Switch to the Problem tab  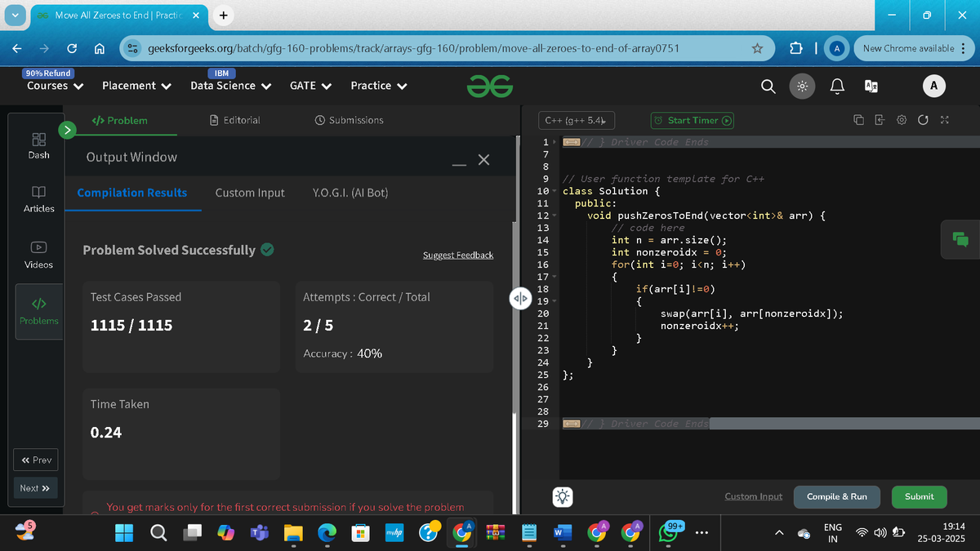(120, 120)
